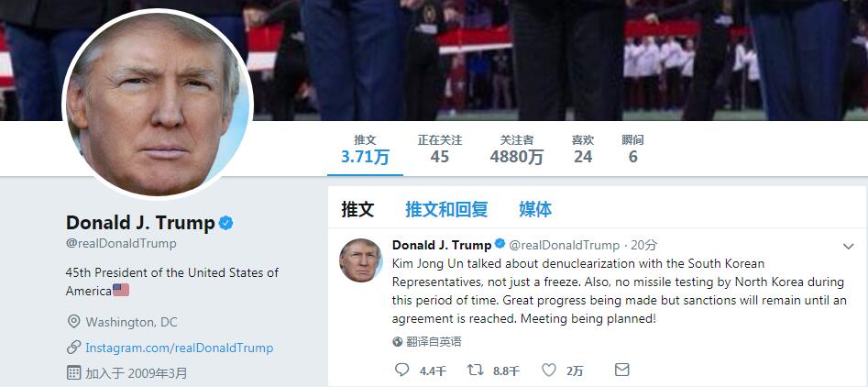Open the large circular profile photo
Viewport: 868px width, 387px height.
coord(158,104)
